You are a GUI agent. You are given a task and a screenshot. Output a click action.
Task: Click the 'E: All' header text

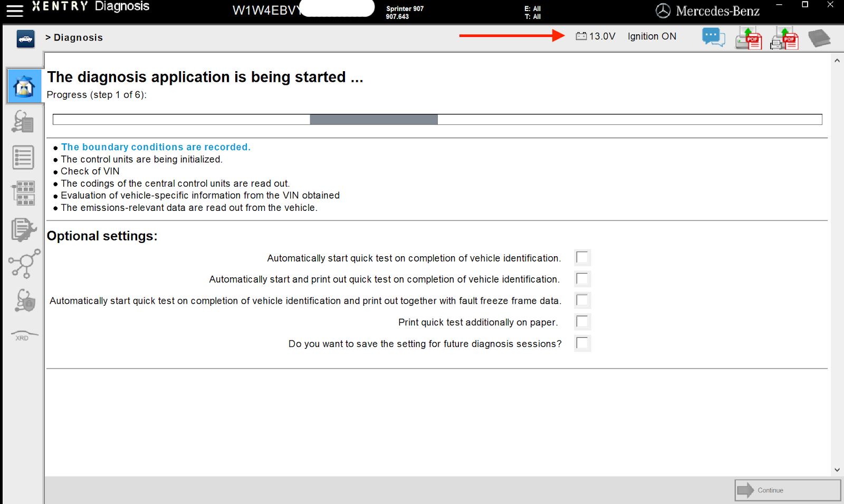click(x=533, y=8)
